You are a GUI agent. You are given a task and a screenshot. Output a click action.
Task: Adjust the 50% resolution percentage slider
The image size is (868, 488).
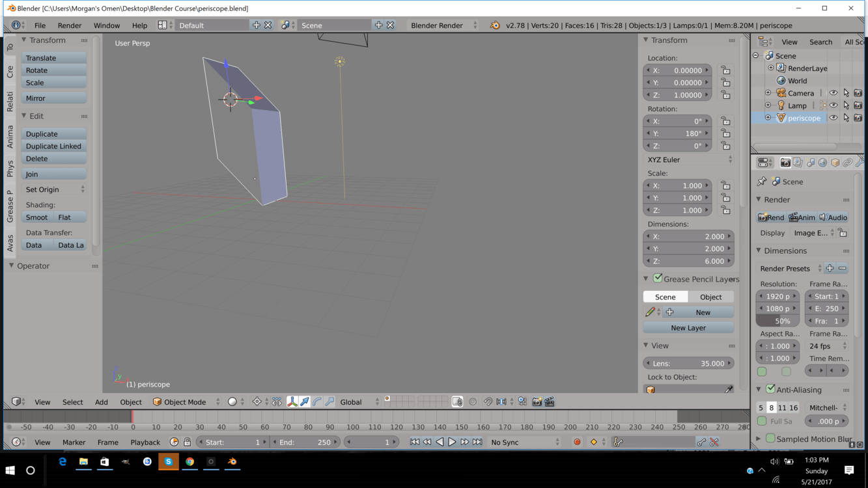(782, 321)
